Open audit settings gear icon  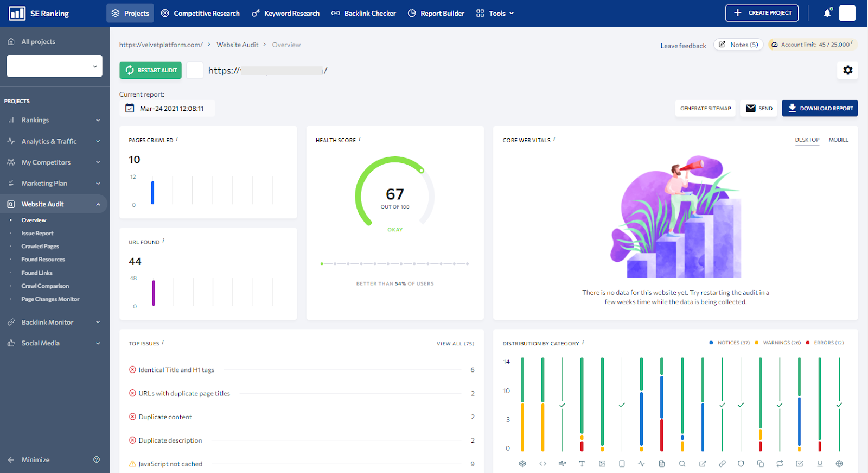[x=847, y=70]
